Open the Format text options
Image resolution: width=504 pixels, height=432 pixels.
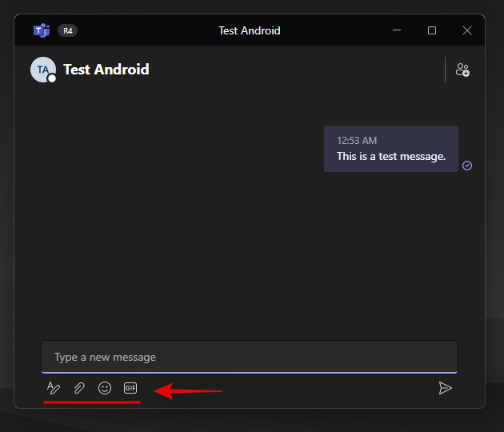(x=54, y=388)
